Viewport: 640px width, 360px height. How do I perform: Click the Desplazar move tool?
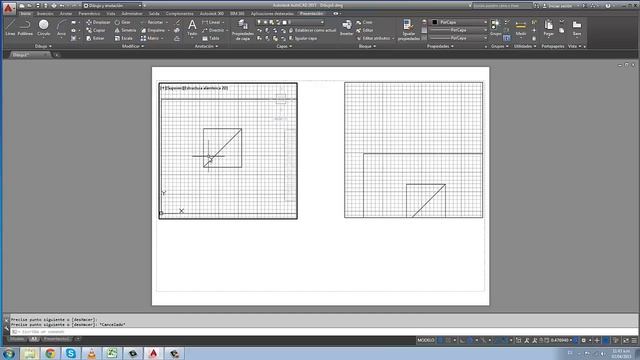[98, 22]
